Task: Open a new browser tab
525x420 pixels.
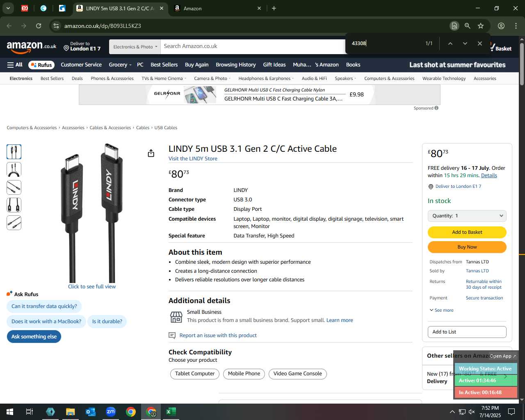Action: pyautogui.click(x=274, y=8)
